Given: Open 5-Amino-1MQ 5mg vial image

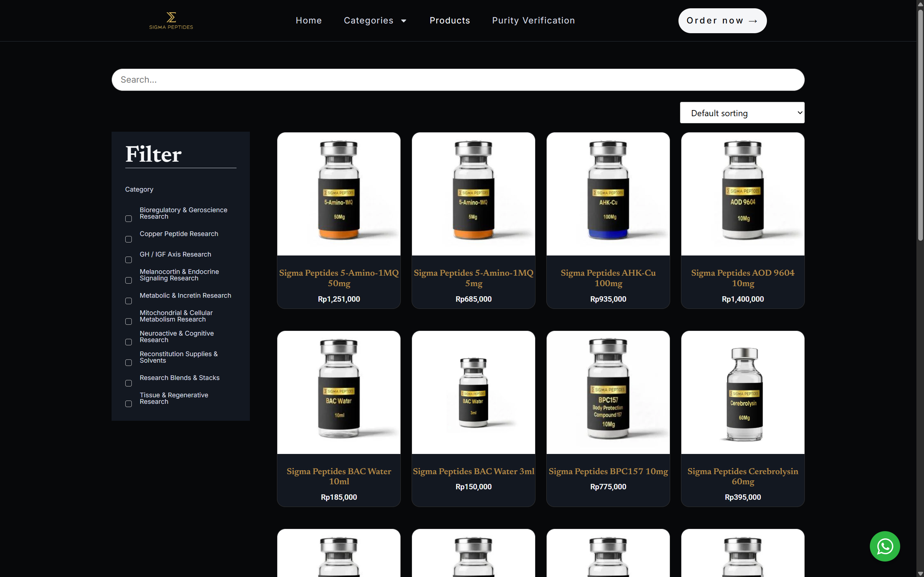Looking at the screenshot, I should coord(473,194).
